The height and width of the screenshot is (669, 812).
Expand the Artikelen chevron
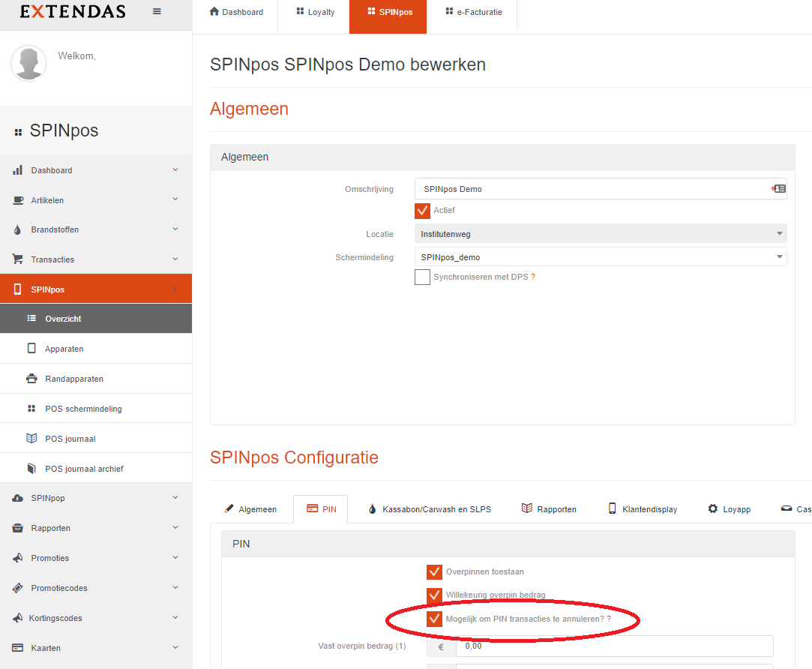(175, 199)
